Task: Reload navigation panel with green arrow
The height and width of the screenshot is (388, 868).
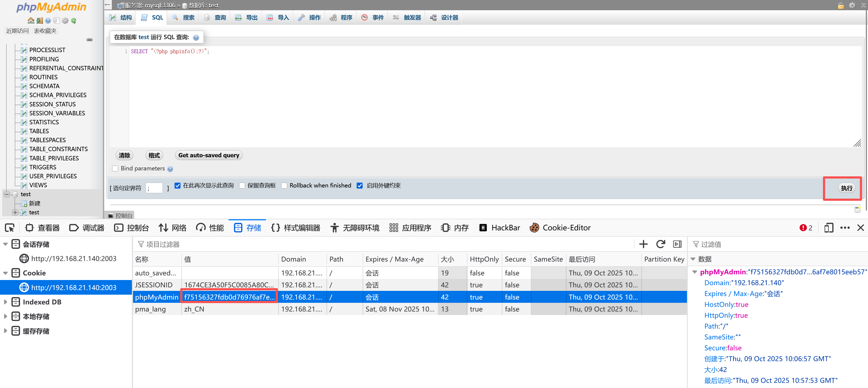Action: point(74,21)
